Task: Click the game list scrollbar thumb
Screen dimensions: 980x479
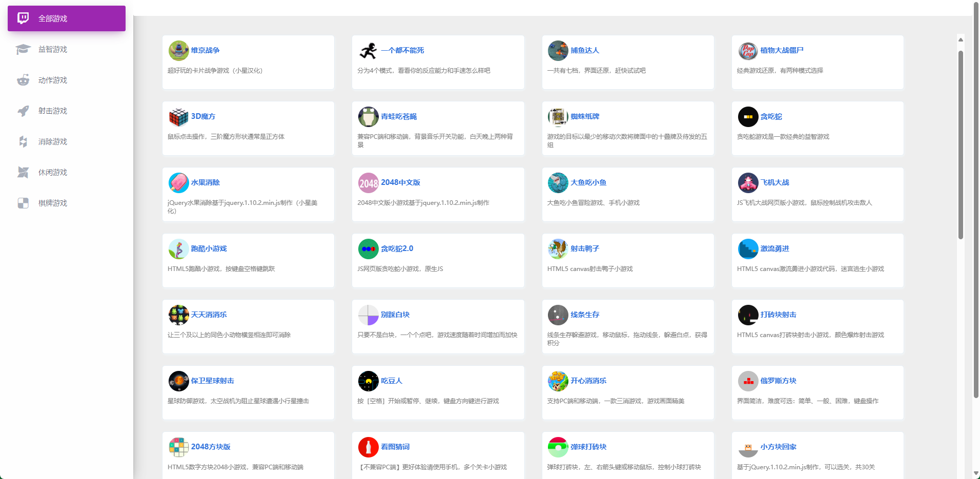Action: click(961, 145)
